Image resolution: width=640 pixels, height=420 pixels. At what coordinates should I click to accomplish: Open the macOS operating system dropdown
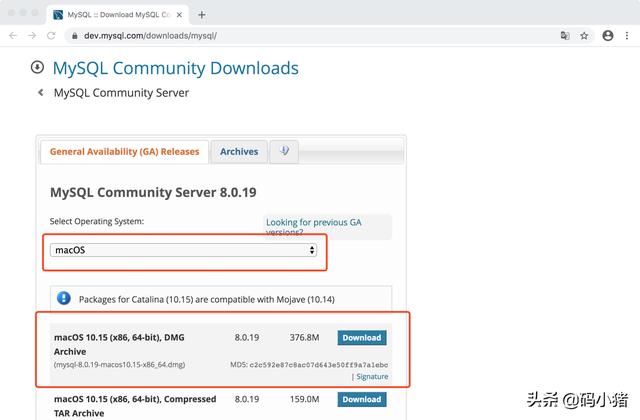coord(183,250)
